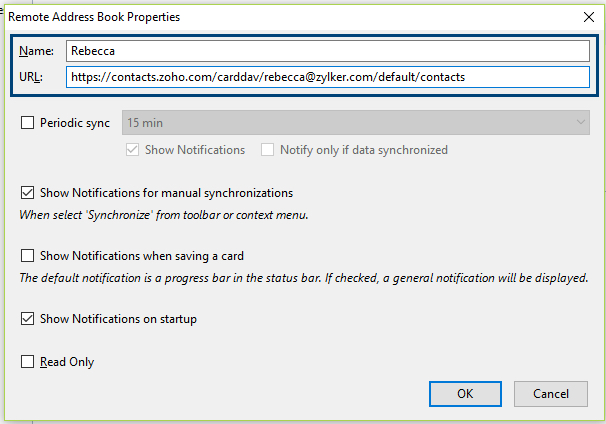Enable the Periodic sync checkbox
The height and width of the screenshot is (424, 606).
(x=28, y=123)
